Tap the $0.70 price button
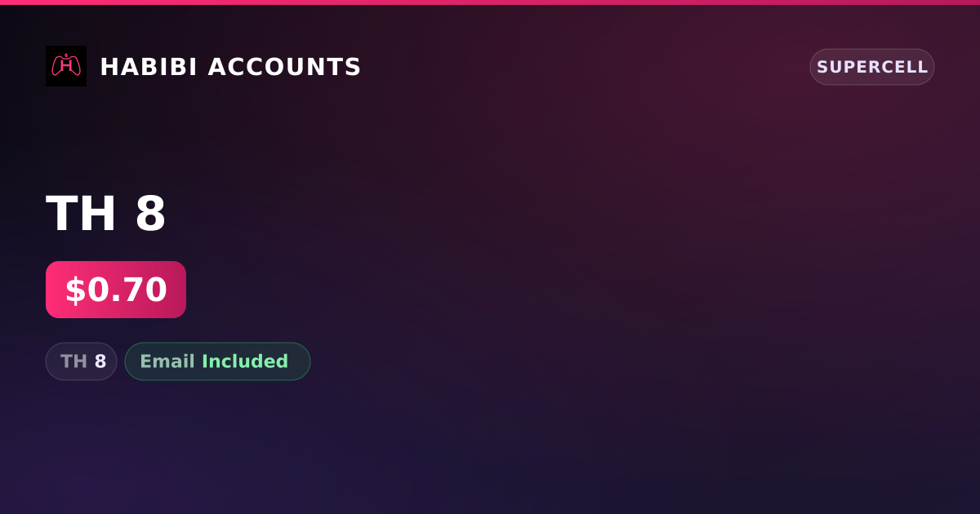The image size is (980, 514). click(116, 290)
